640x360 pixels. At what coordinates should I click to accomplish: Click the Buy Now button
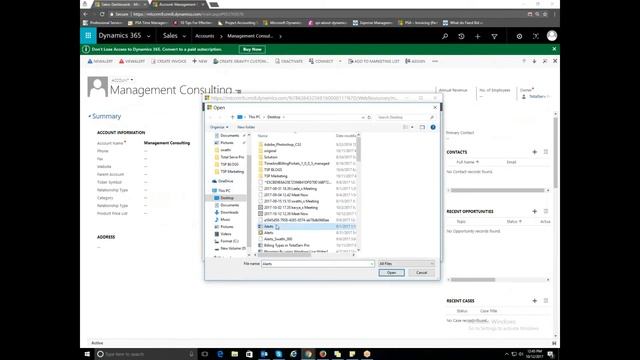coord(252,49)
